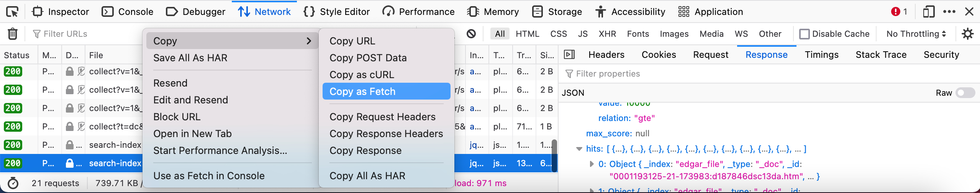Click the request blocking icon

click(471, 34)
